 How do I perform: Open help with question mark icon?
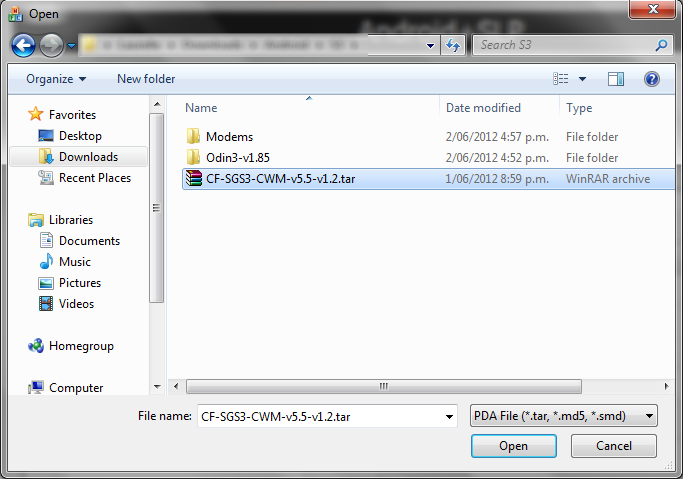pos(652,79)
